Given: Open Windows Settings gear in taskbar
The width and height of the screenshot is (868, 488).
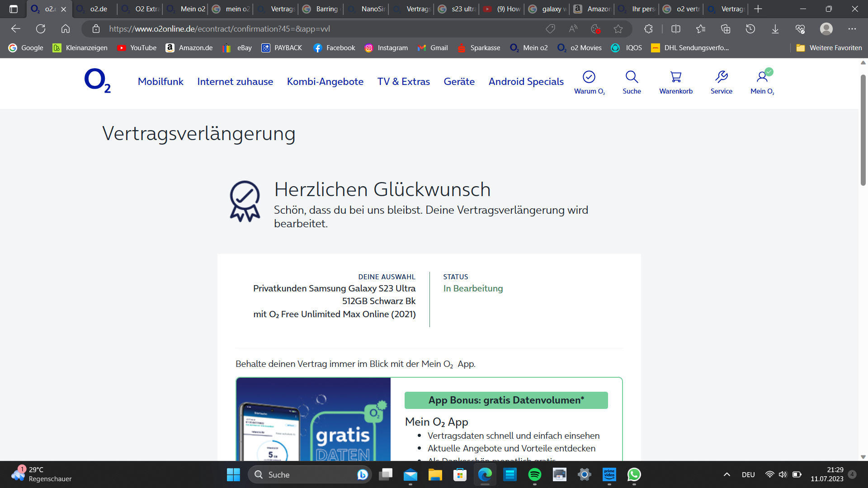Looking at the screenshot, I should pos(584,474).
